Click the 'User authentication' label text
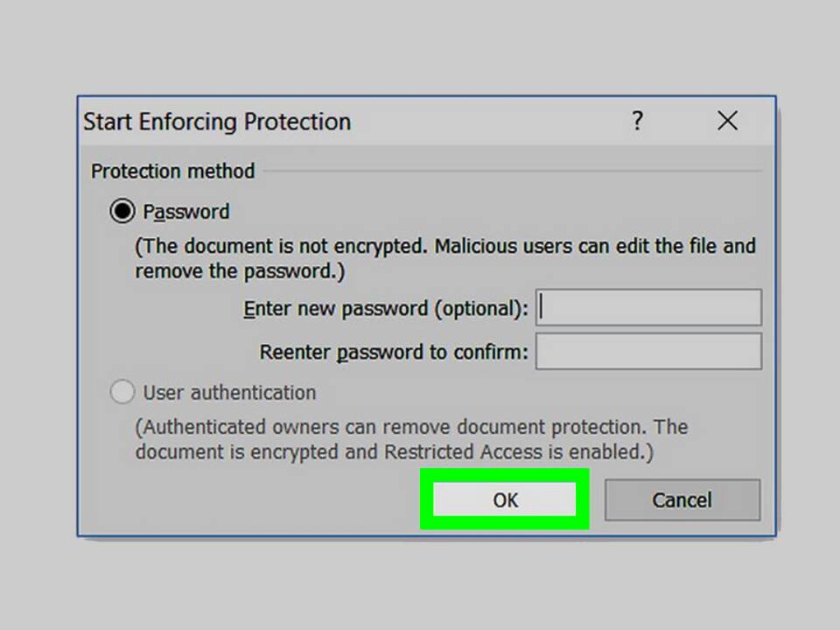 pyautogui.click(x=229, y=392)
